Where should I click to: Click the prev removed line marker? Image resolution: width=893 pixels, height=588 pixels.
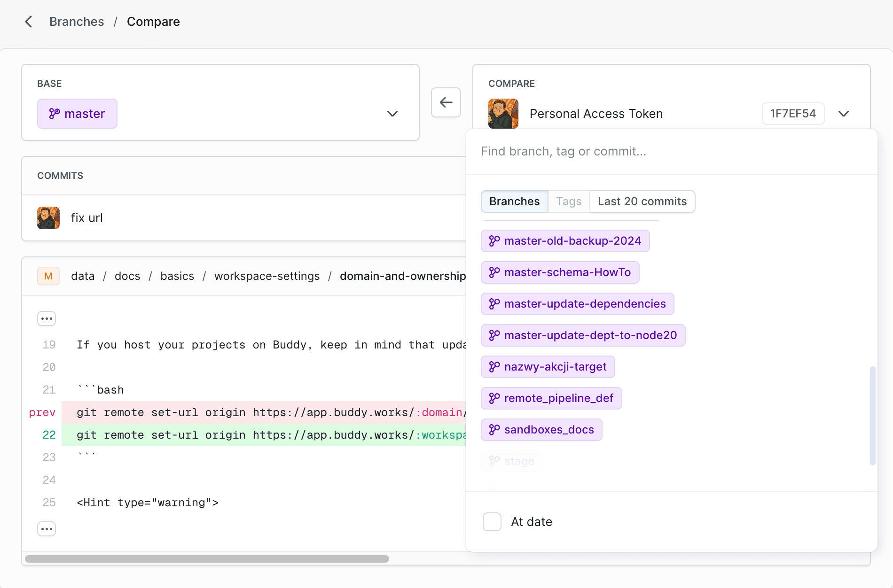pos(42,412)
